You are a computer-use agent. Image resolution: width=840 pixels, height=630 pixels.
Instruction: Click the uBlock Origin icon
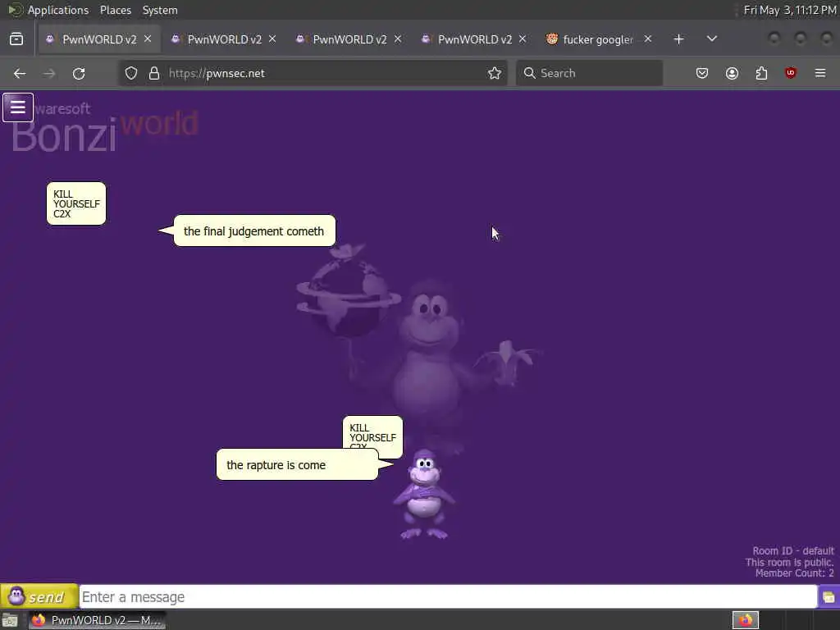791,73
